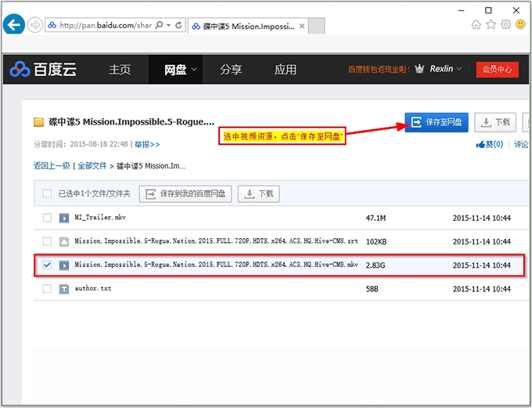Click the red 会员中心 button

click(497, 69)
